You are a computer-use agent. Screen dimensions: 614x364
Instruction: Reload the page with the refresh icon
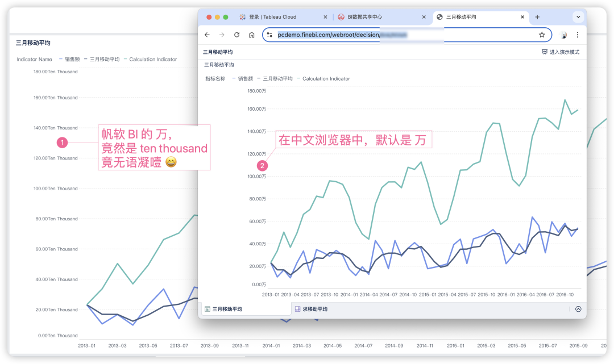click(237, 35)
